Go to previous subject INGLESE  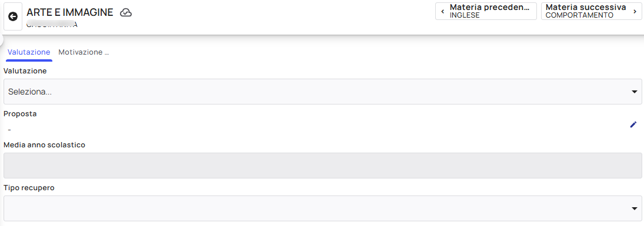[x=486, y=12]
